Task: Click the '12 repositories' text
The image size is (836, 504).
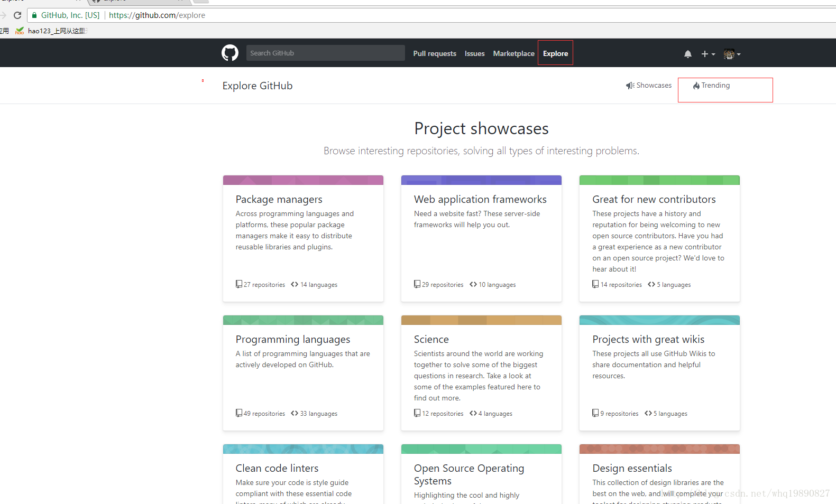Action: pos(443,414)
